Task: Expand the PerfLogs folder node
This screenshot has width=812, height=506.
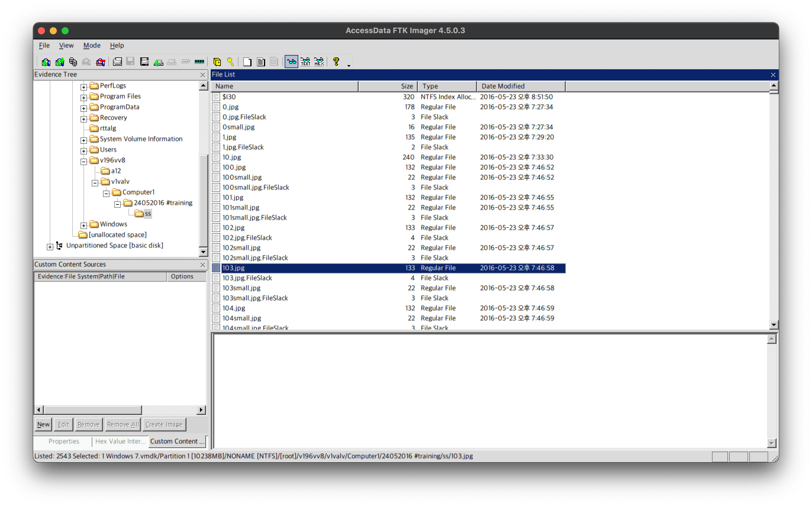Action: pyautogui.click(x=84, y=87)
